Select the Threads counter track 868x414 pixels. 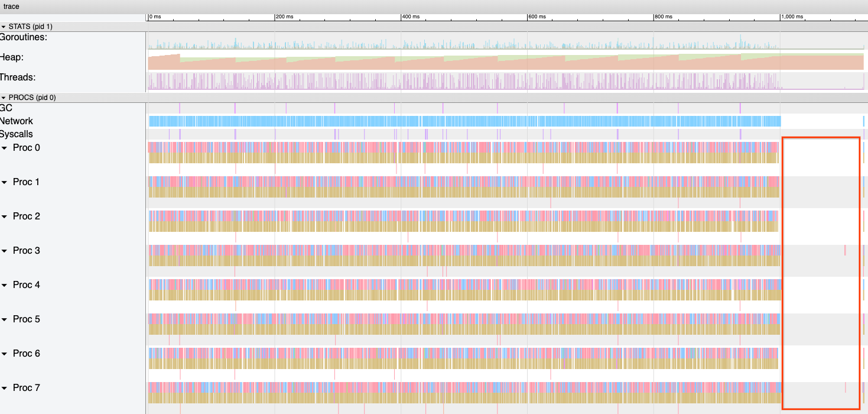461,82
